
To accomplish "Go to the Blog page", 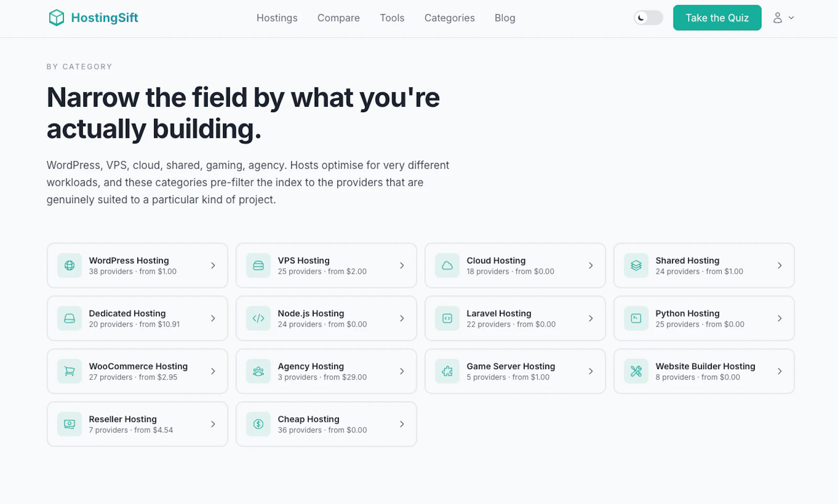I will click(x=505, y=18).
